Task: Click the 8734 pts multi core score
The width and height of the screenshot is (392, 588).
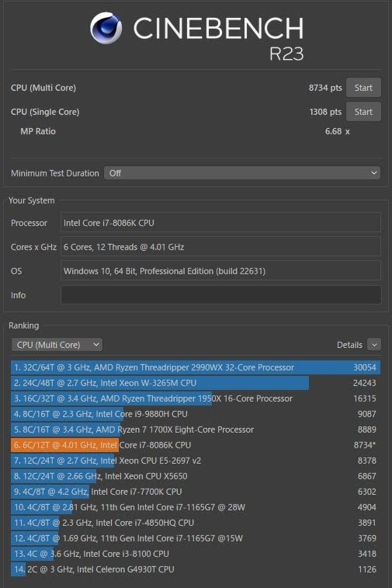Action: (x=325, y=88)
